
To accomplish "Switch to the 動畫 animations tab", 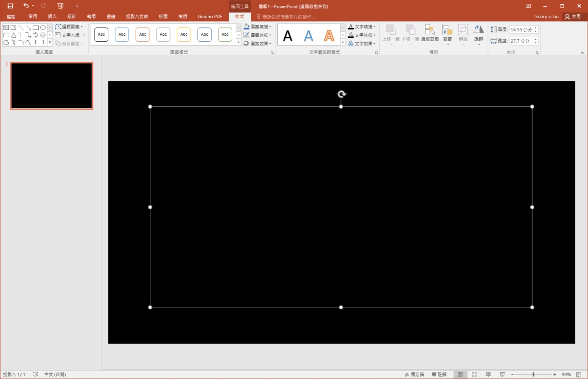I will click(111, 16).
